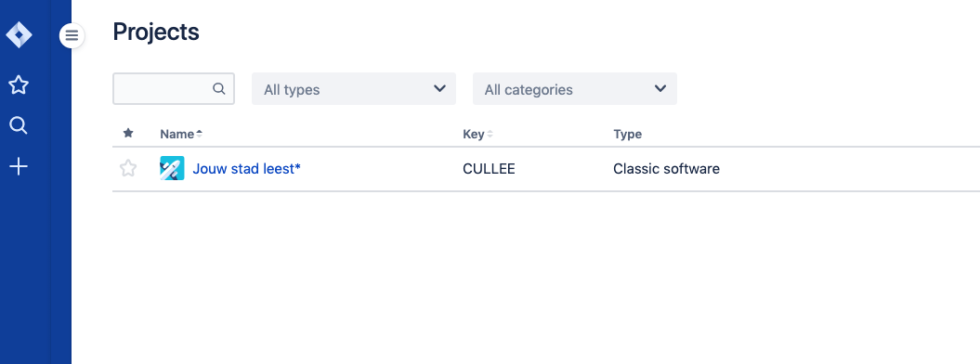
Task: Click the Type column header
Action: [x=628, y=134]
